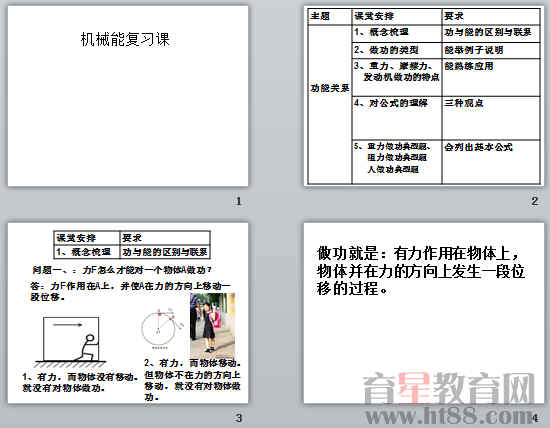Click the 课堂安排 header in slide 2

coord(397,16)
